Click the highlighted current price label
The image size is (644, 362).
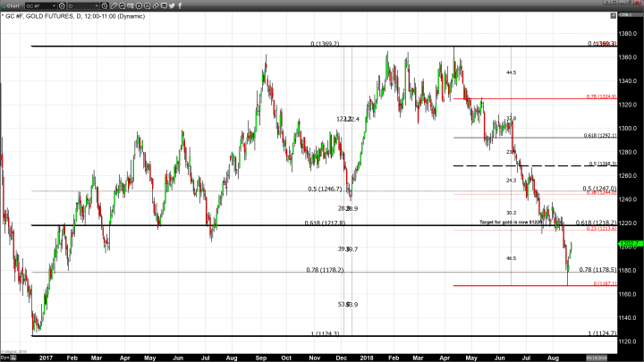pos(626,242)
